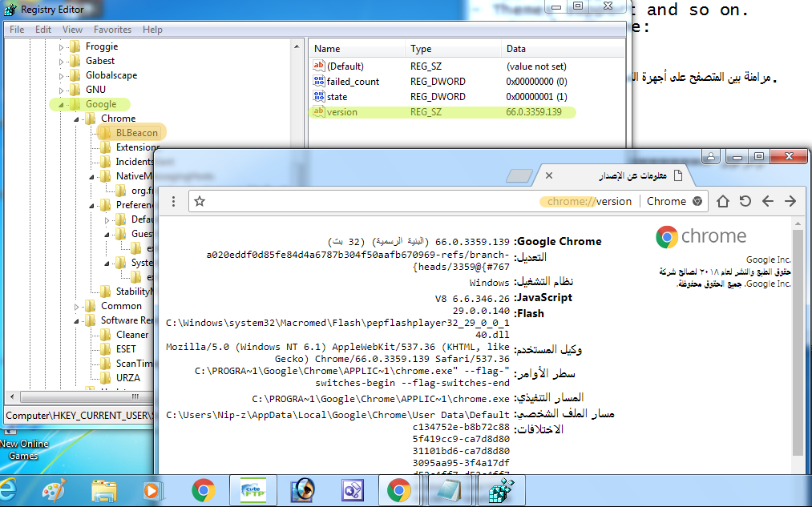This screenshot has height=507, width=812.
Task: Click the Chrome address bar showing chrome://version
Action: point(449,201)
